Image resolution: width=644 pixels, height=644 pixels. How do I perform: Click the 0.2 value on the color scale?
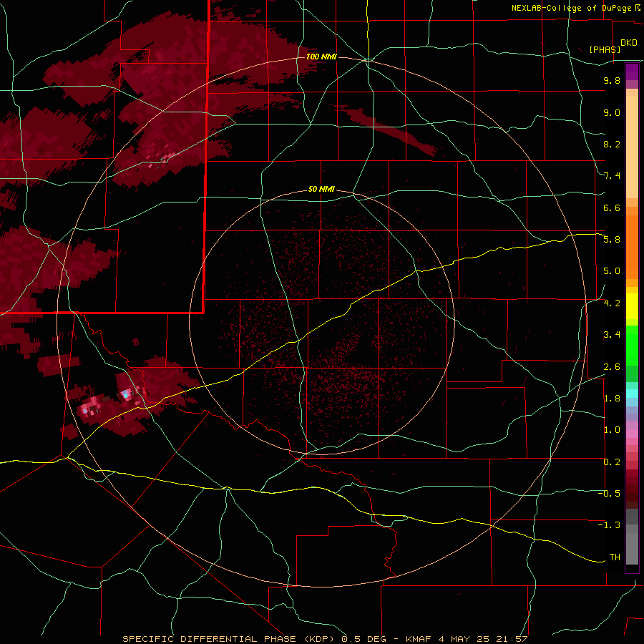(x=612, y=462)
